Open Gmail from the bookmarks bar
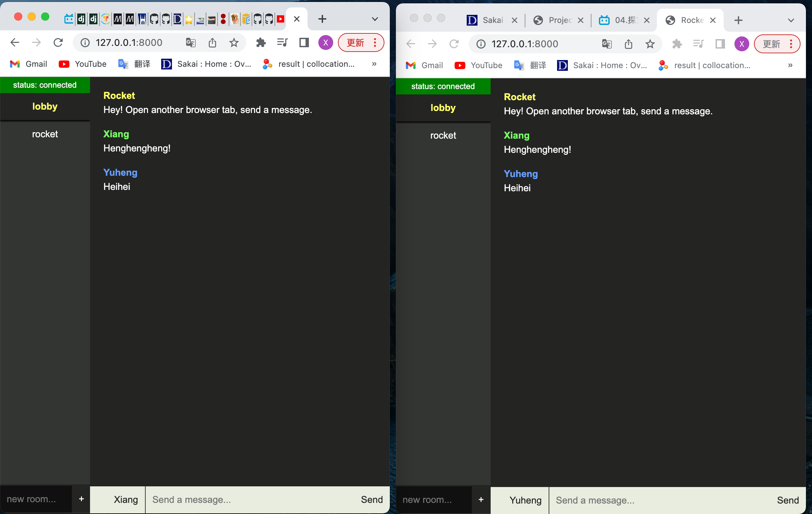The height and width of the screenshot is (514, 812). tap(28, 64)
